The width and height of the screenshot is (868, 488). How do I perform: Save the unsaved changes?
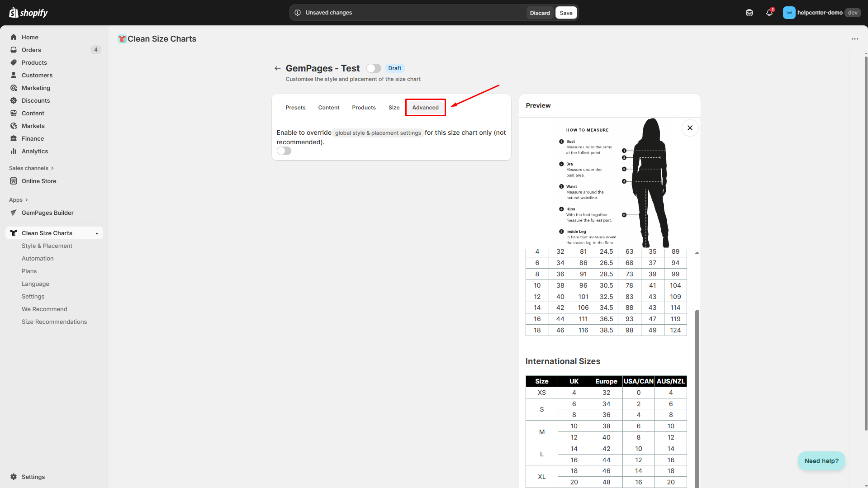566,13
